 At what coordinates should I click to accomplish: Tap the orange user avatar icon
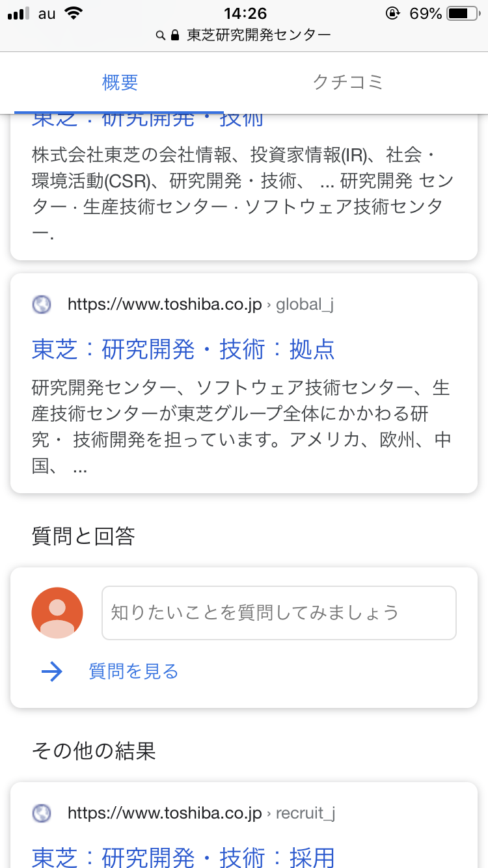coord(57,613)
